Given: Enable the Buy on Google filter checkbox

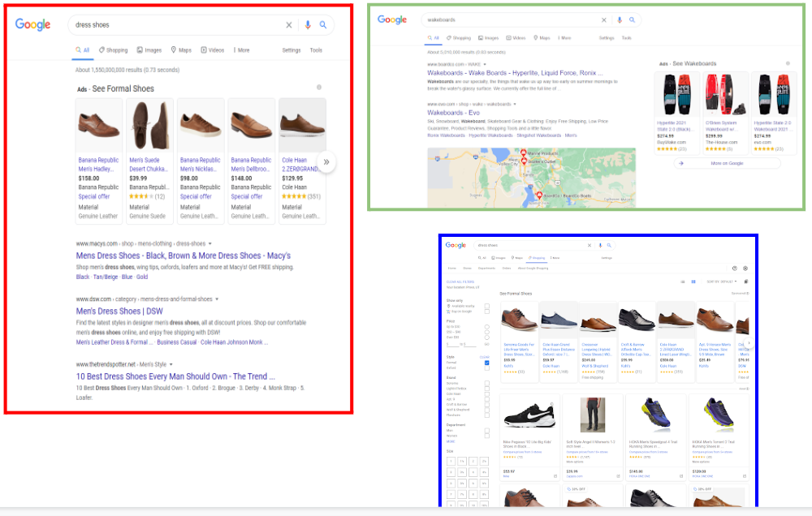Looking at the screenshot, I should [486, 311].
